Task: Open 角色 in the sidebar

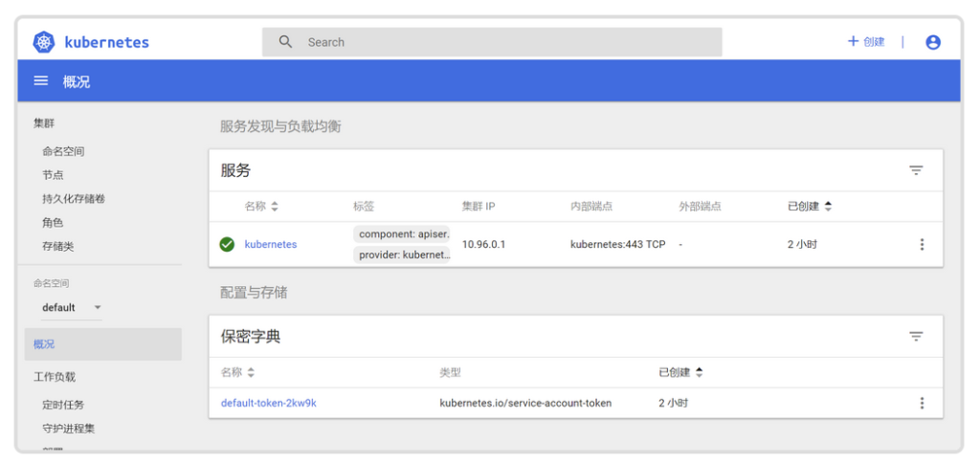Action: point(53,222)
